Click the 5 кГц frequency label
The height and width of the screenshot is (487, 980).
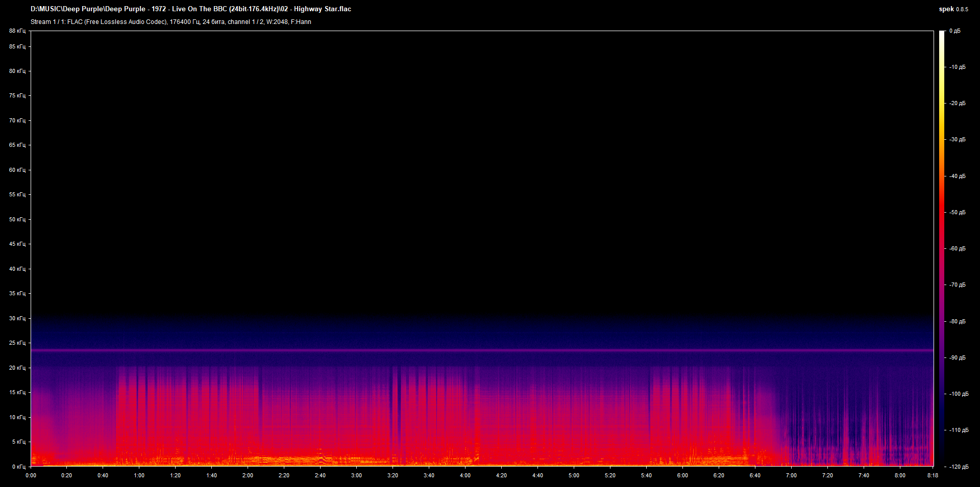point(18,442)
